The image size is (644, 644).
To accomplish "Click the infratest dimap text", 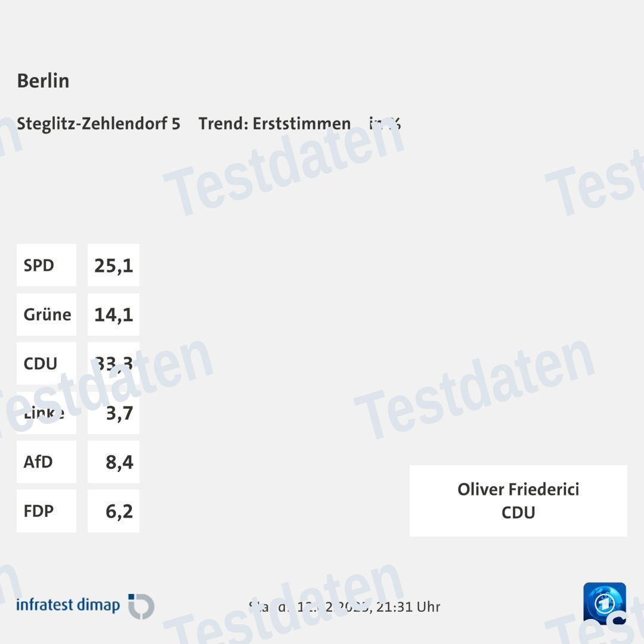I will tap(68, 605).
